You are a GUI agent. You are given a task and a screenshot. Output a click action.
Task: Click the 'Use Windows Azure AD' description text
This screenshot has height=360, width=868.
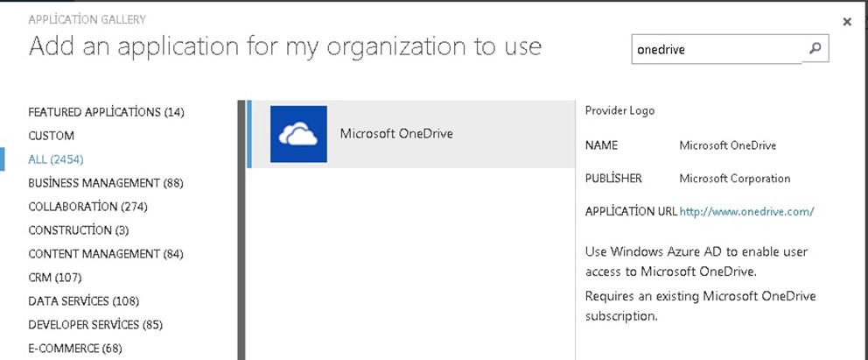(x=696, y=261)
